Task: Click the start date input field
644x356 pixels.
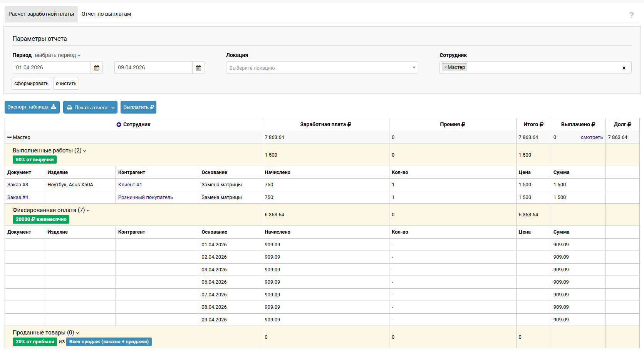Action: 52,68
